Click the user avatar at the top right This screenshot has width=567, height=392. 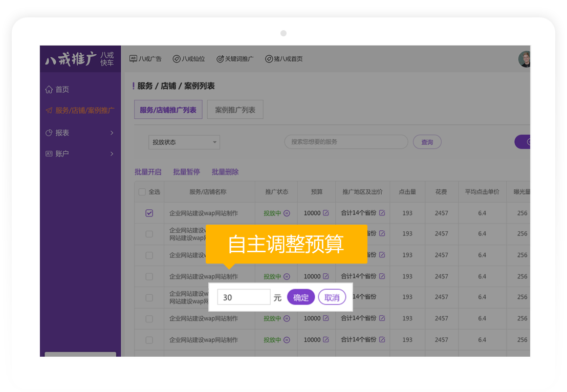click(524, 59)
